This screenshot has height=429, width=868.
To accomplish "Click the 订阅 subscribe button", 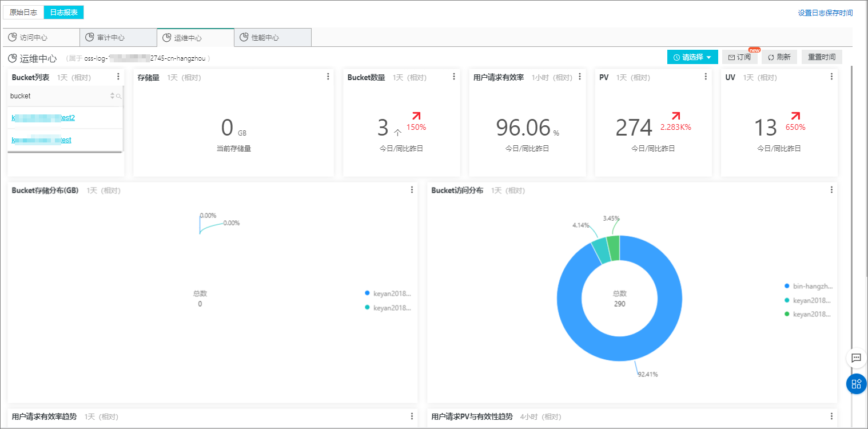I will pyautogui.click(x=740, y=57).
